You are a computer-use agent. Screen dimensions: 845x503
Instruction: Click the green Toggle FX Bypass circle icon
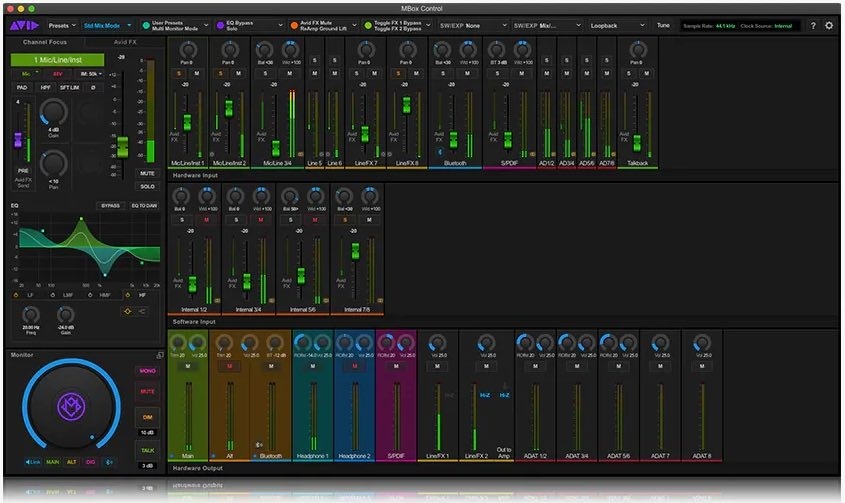point(368,25)
